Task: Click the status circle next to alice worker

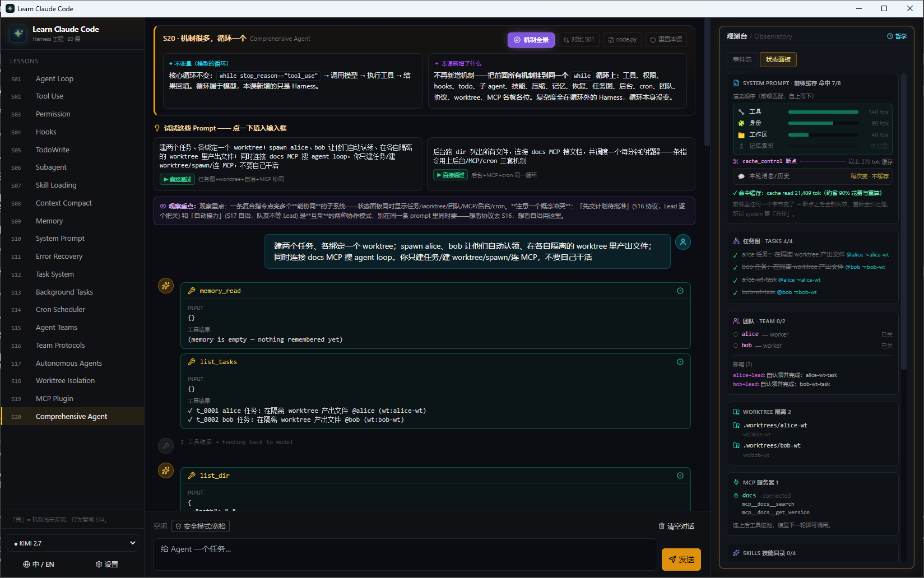Action: (x=736, y=334)
